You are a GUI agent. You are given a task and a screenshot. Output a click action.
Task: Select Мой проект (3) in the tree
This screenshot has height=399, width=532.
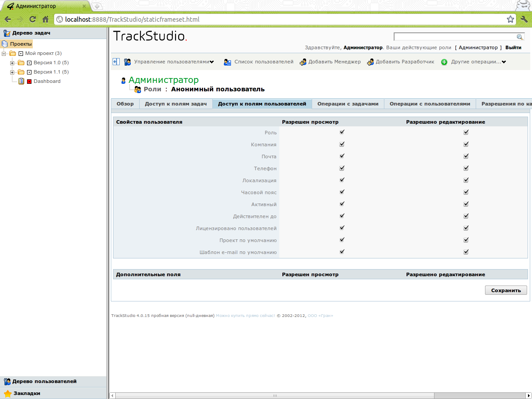pos(43,53)
